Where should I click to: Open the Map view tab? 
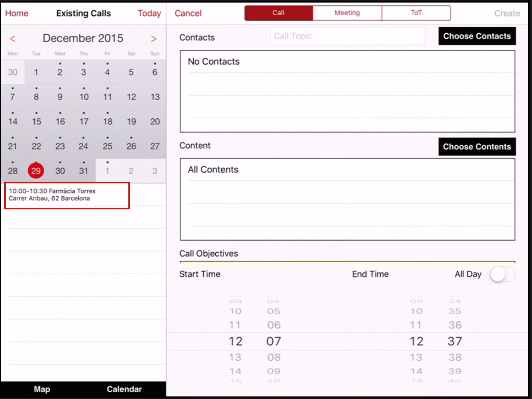tap(42, 389)
